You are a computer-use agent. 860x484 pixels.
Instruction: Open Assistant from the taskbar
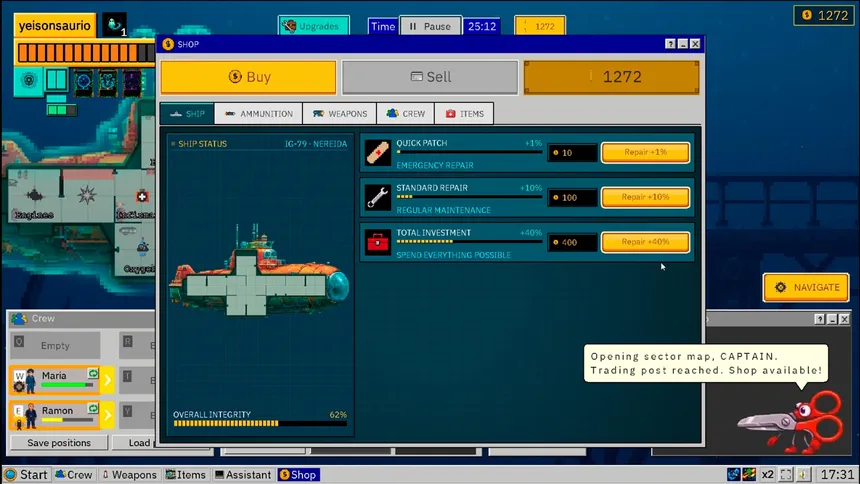pyautogui.click(x=243, y=475)
